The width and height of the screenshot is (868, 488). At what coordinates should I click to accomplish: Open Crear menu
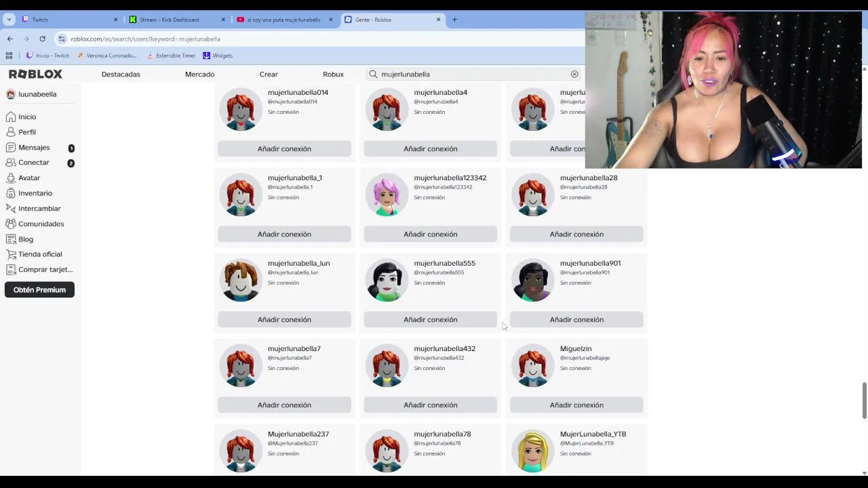pos(269,74)
